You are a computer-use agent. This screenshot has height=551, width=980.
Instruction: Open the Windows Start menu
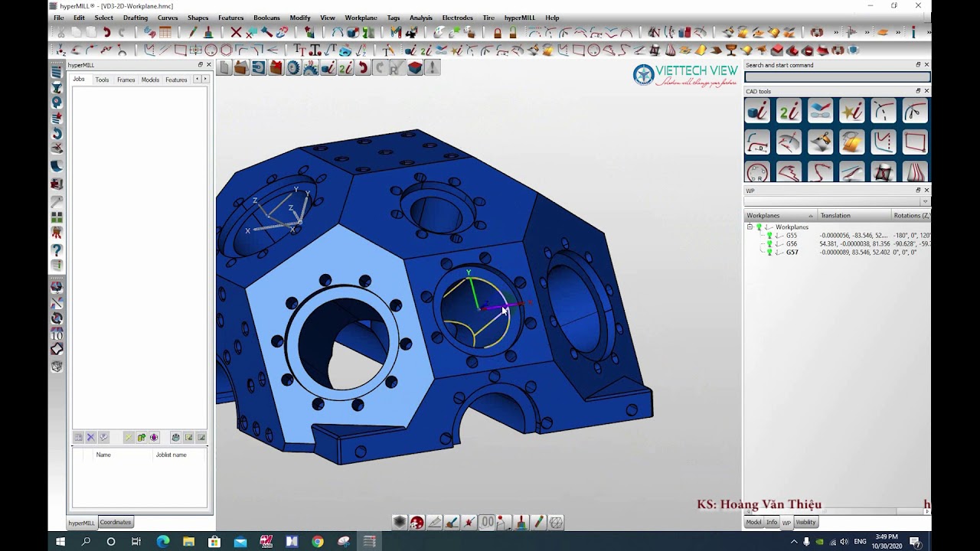click(60, 542)
